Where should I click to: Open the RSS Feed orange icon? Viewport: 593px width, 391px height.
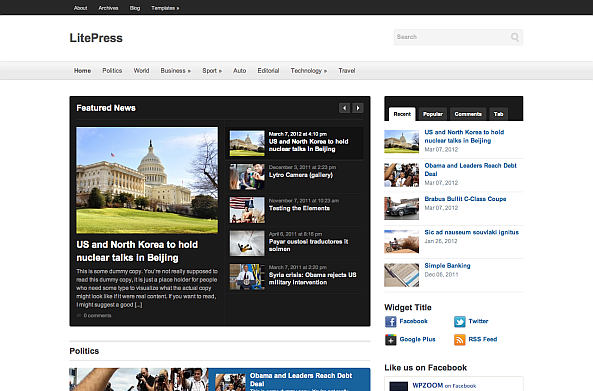[459, 340]
